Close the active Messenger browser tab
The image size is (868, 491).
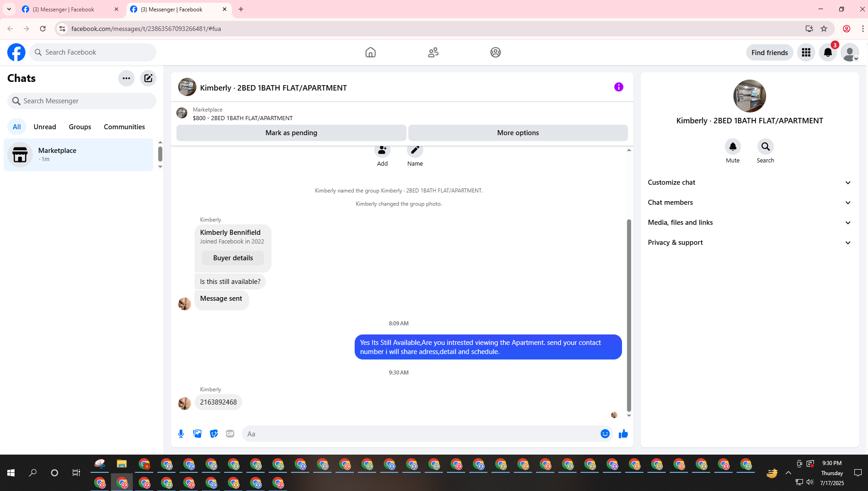[x=225, y=9]
